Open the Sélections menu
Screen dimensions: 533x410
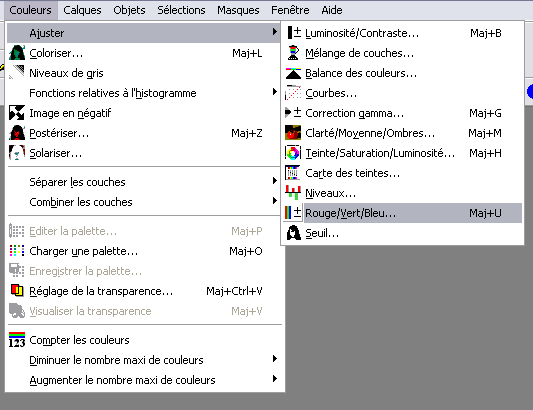pos(181,10)
